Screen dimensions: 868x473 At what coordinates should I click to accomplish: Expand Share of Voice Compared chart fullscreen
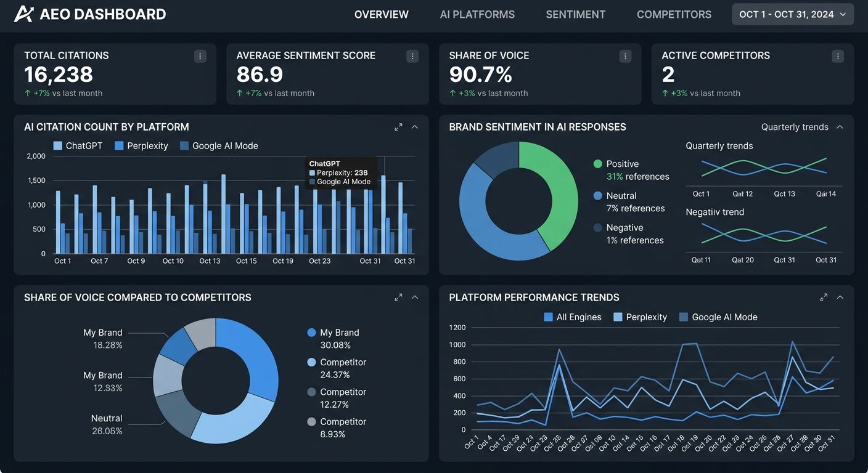pyautogui.click(x=398, y=297)
